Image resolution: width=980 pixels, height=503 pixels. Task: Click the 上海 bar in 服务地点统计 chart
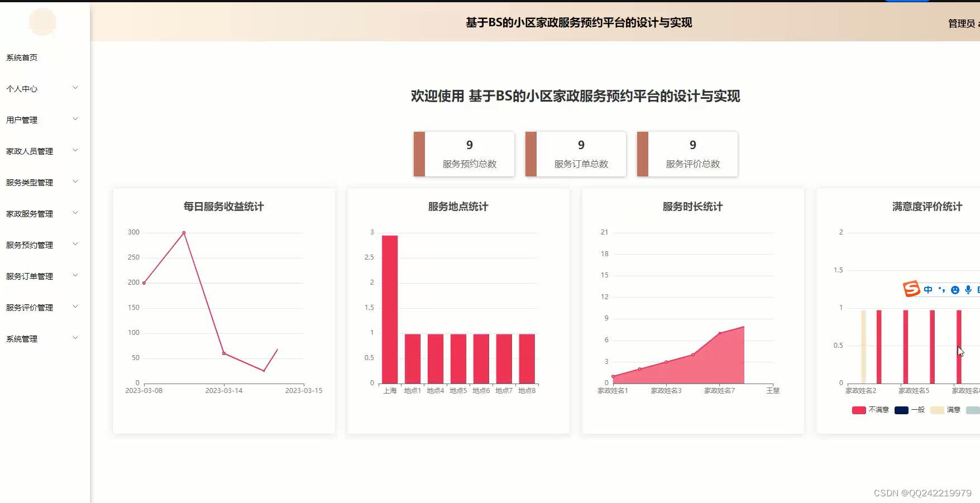[x=389, y=309]
